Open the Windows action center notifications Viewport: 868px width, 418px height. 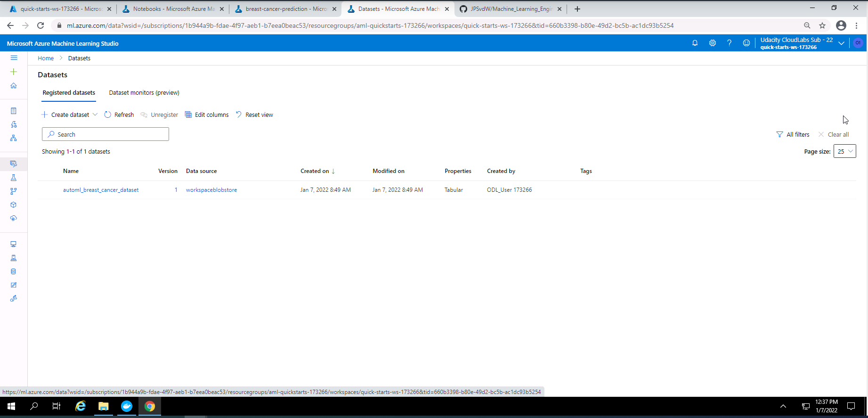pyautogui.click(x=851, y=406)
